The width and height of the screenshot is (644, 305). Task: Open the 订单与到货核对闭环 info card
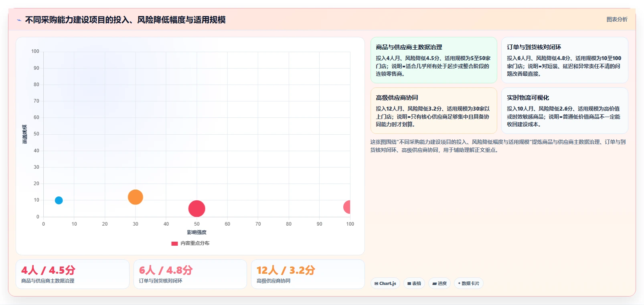click(x=565, y=60)
